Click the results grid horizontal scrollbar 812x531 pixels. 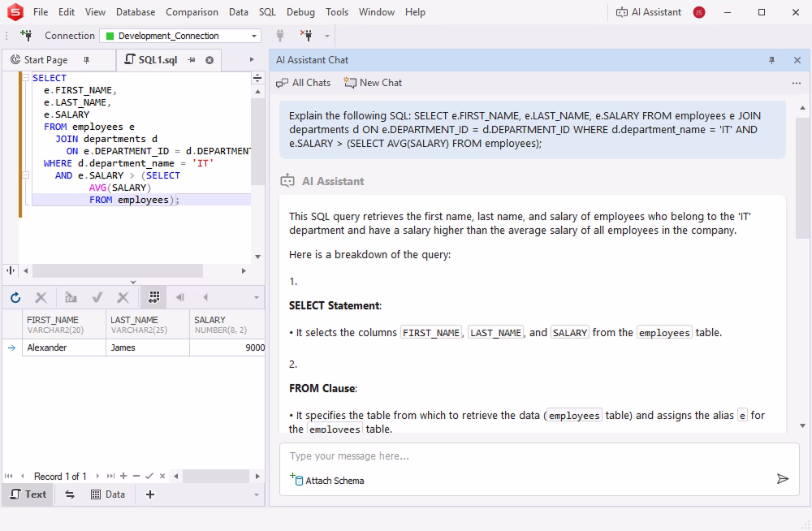coord(217,476)
